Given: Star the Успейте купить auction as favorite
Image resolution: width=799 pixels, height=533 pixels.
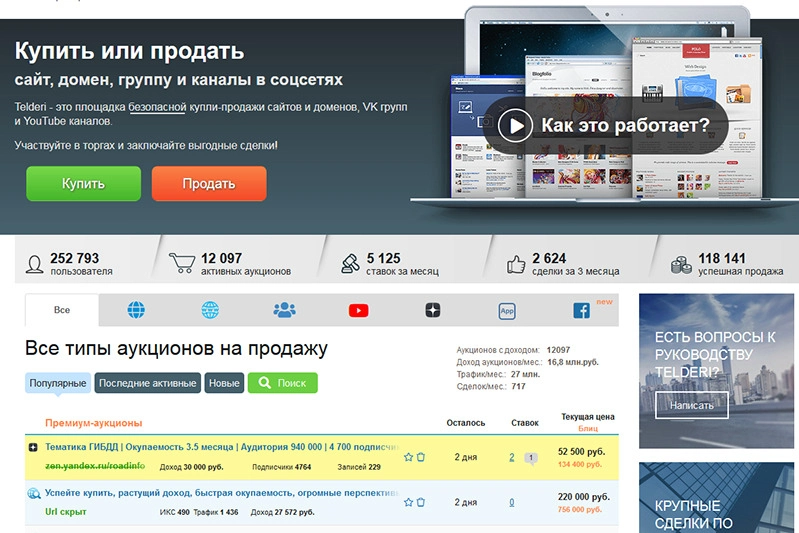Looking at the screenshot, I should pos(408,502).
